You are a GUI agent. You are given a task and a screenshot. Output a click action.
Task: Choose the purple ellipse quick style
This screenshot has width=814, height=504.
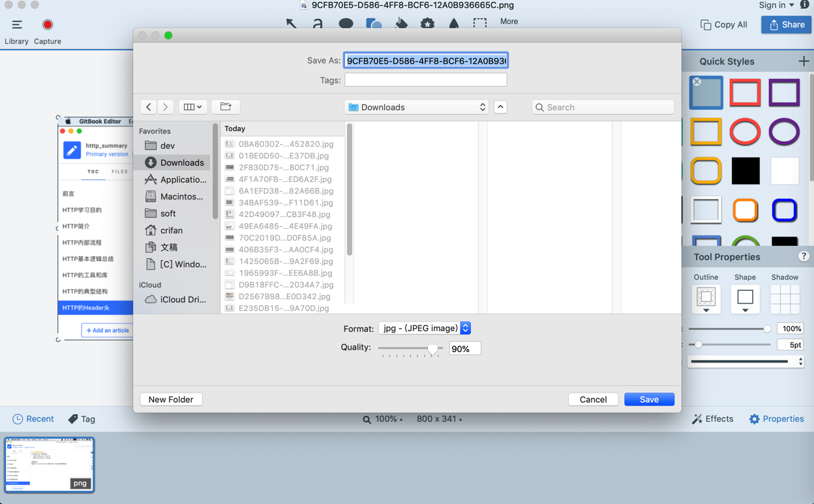(784, 132)
